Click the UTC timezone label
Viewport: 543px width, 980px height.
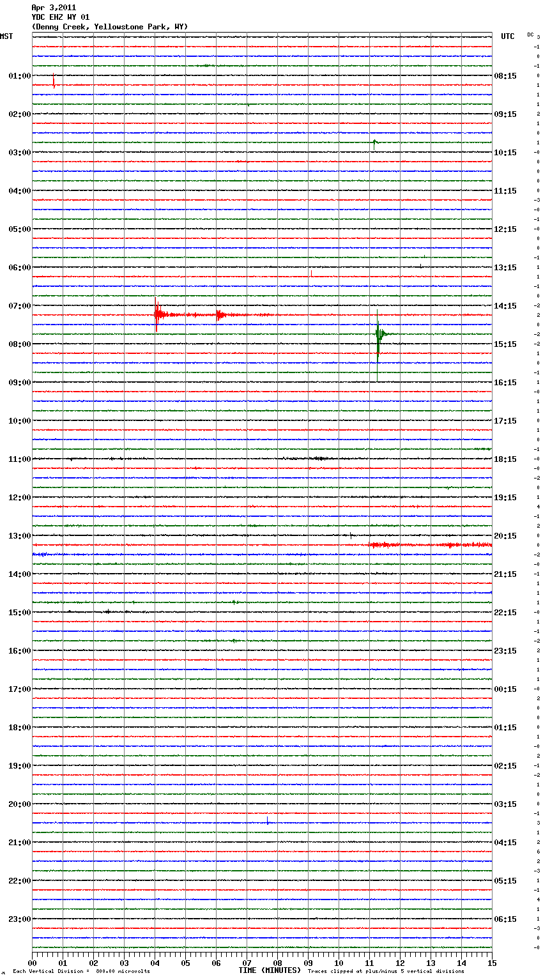[508, 36]
